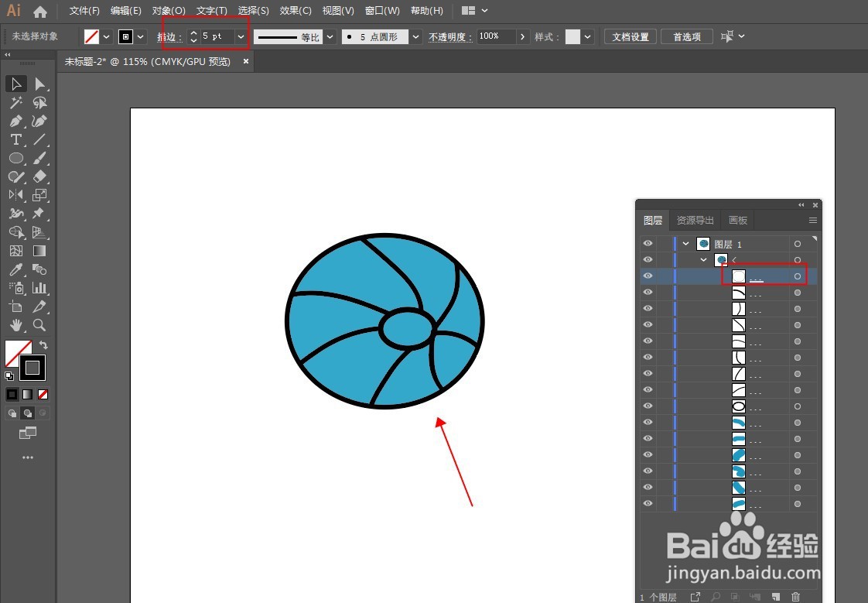
Task: Click the create new layer icon
Action: pyautogui.click(x=776, y=597)
